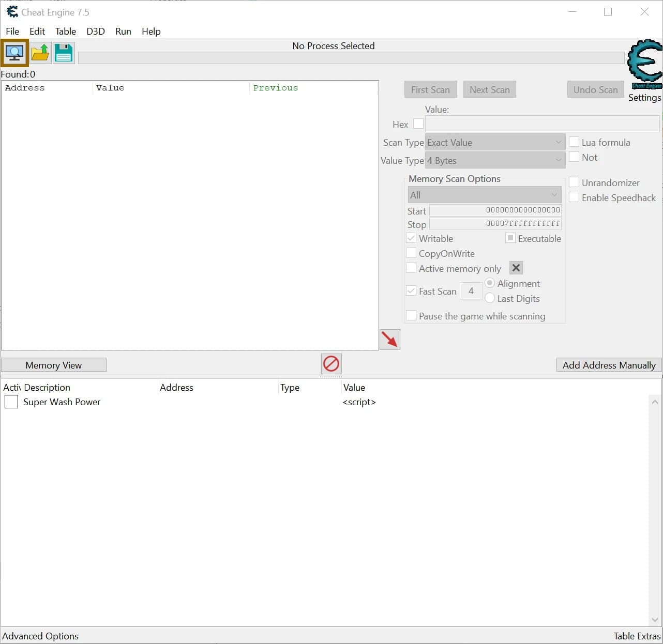This screenshot has width=663, height=644.
Task: Click the No Process Selected label
Action: click(x=333, y=45)
